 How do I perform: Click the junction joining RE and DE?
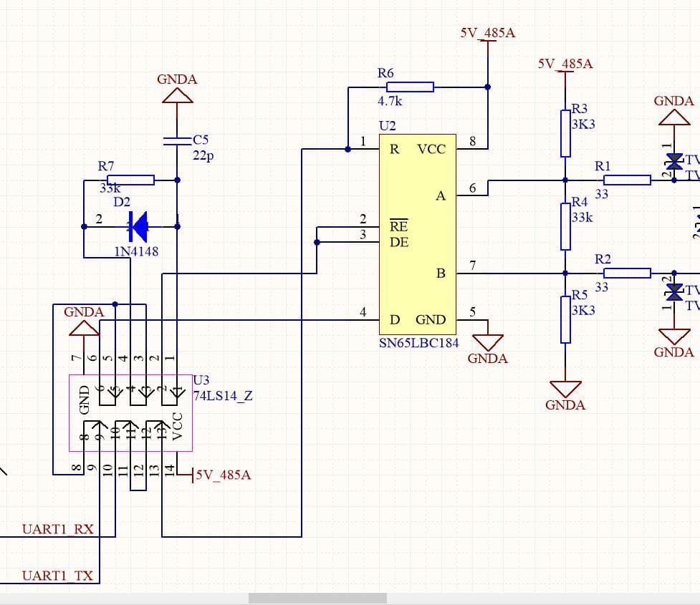(317, 242)
